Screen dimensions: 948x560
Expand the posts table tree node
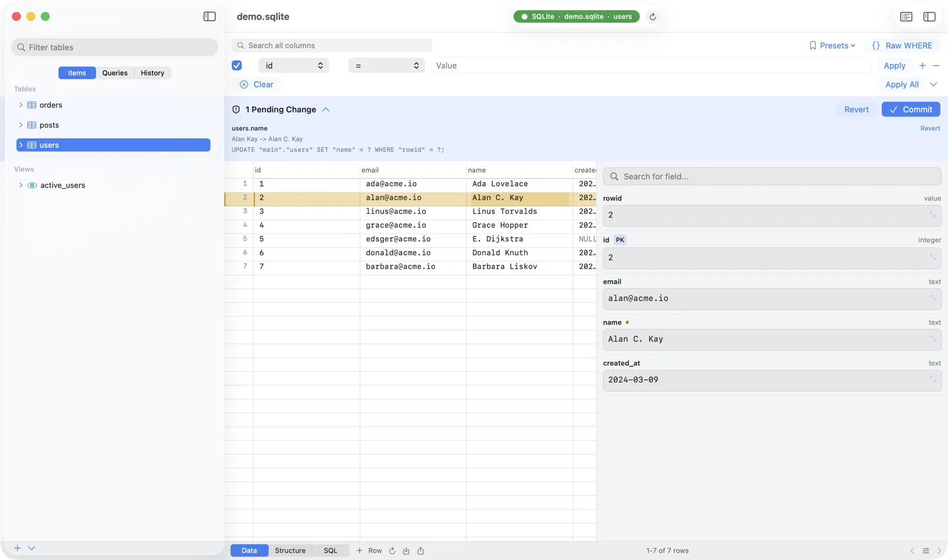[x=21, y=125]
